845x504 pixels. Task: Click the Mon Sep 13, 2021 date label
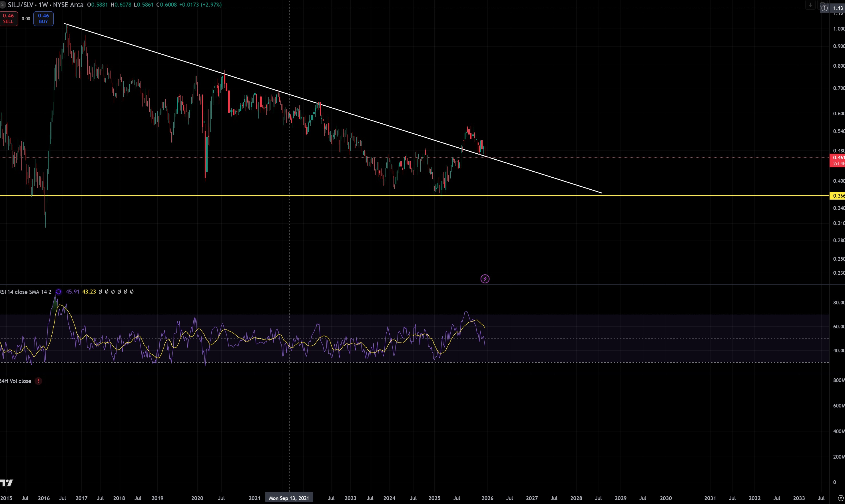tap(289, 498)
